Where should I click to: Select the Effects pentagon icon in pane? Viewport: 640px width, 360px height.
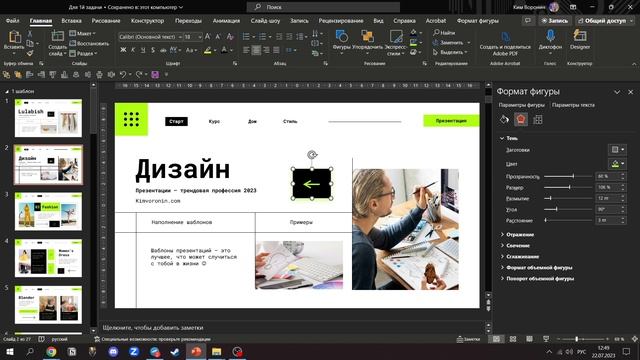[521, 120]
